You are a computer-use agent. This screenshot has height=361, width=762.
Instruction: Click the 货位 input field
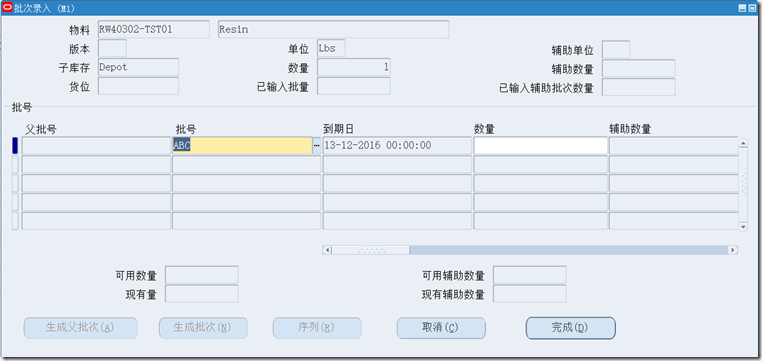[139, 86]
